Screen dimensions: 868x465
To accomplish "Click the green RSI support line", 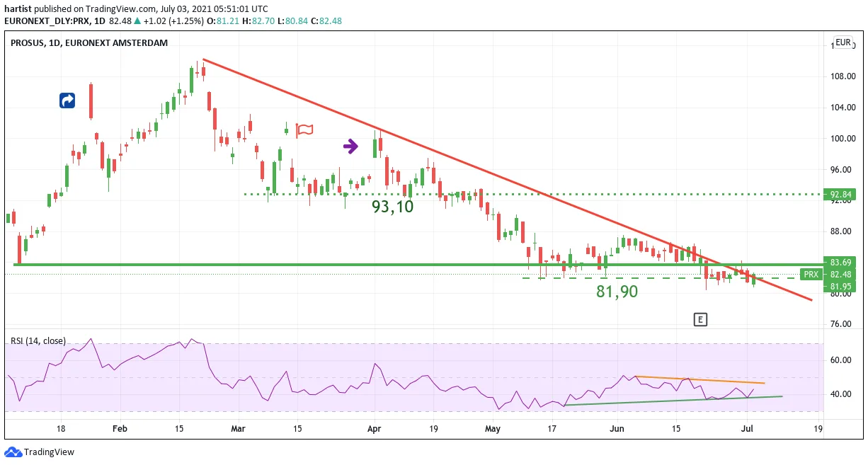I will [x=673, y=401].
